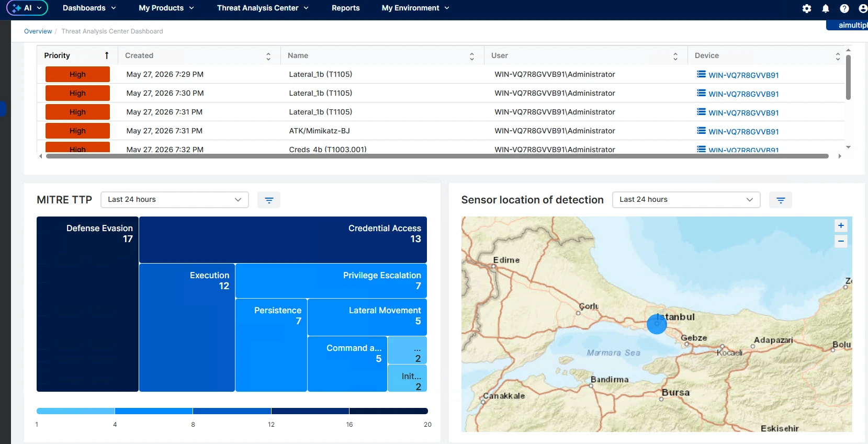Select the Execution treemap tile

click(x=187, y=327)
